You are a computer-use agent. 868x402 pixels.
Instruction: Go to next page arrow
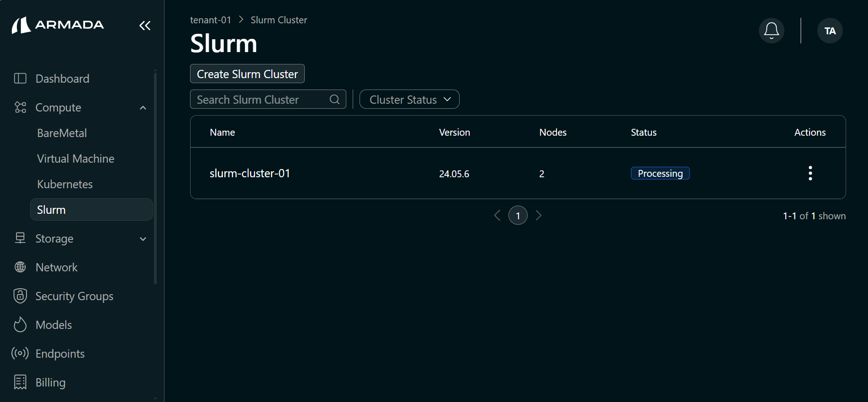coord(539,215)
